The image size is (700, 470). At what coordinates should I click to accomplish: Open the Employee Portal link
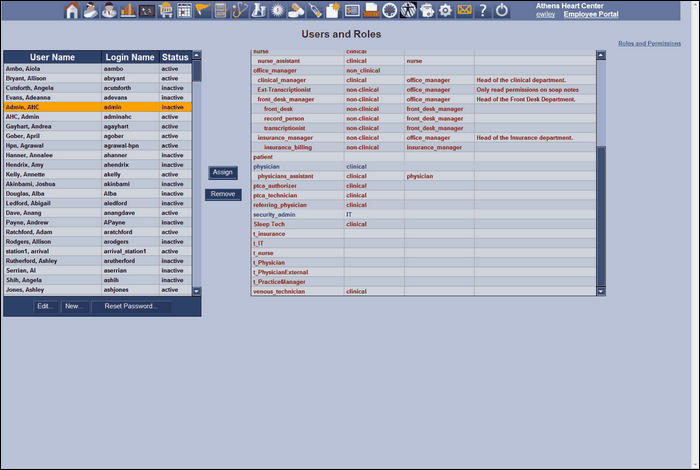coord(591,14)
